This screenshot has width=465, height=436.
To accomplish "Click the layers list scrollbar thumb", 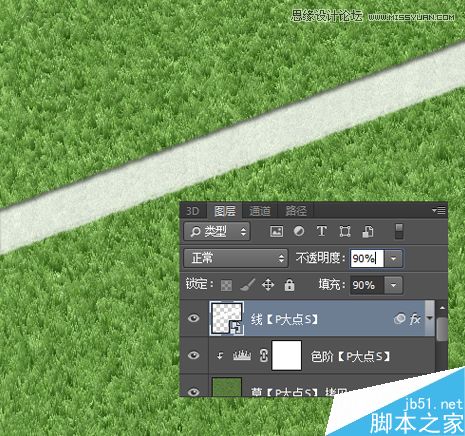I will coord(442,329).
